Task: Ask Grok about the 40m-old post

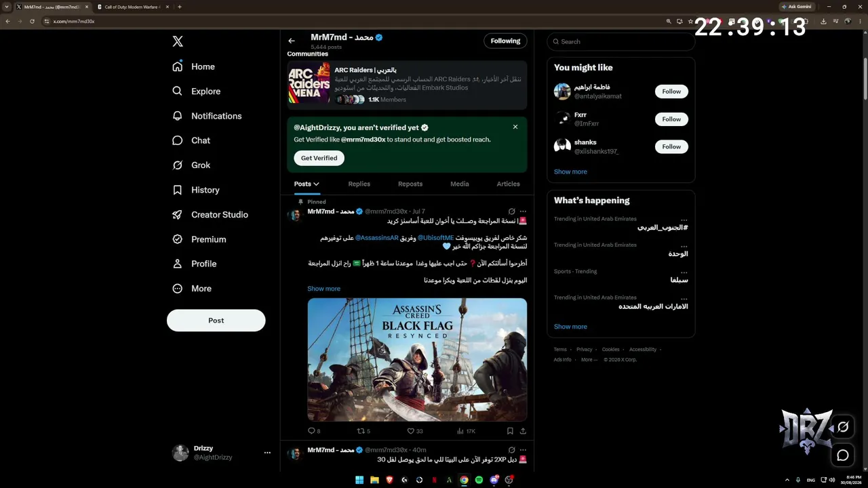Action: click(512, 450)
